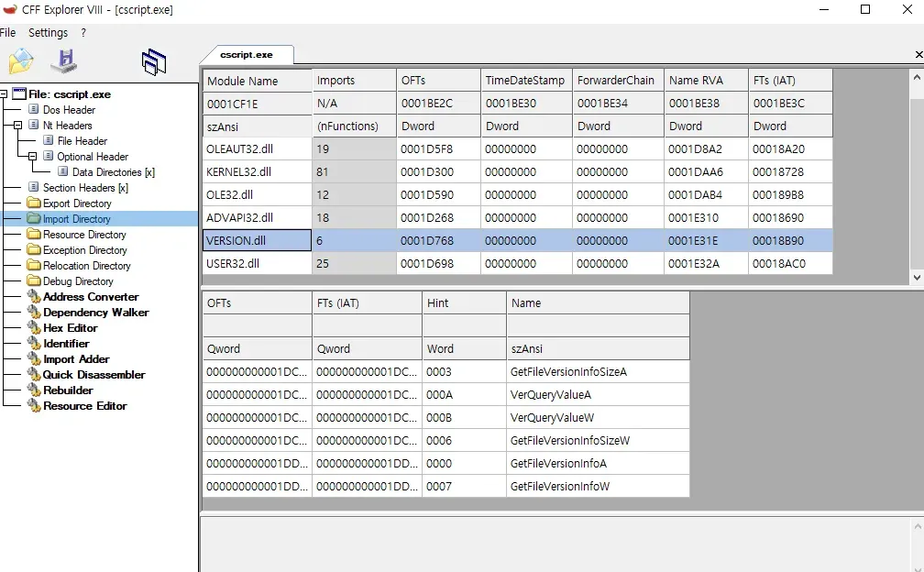
Task: Click the Data Directories node icon
Action: point(63,171)
